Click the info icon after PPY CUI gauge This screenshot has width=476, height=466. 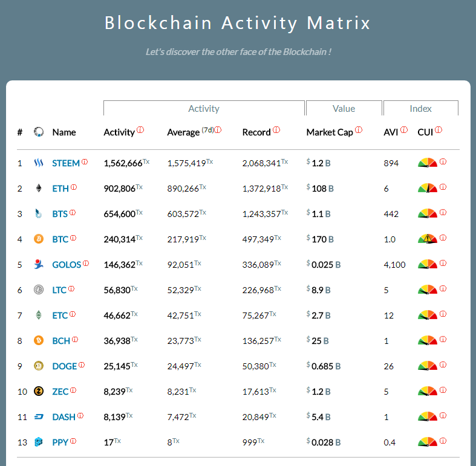click(443, 441)
